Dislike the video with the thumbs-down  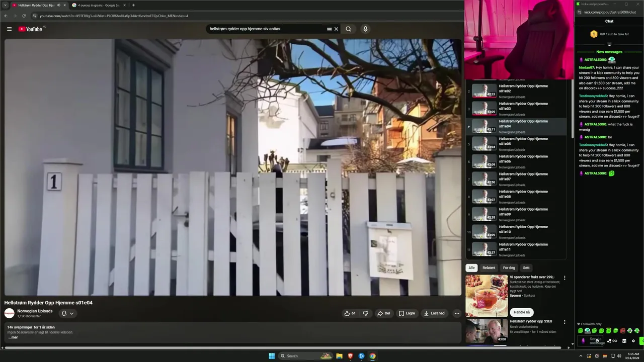pos(366,313)
